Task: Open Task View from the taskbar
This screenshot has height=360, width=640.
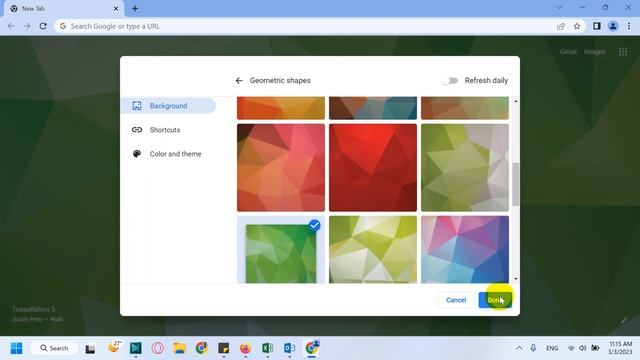Action: pyautogui.click(x=90, y=349)
